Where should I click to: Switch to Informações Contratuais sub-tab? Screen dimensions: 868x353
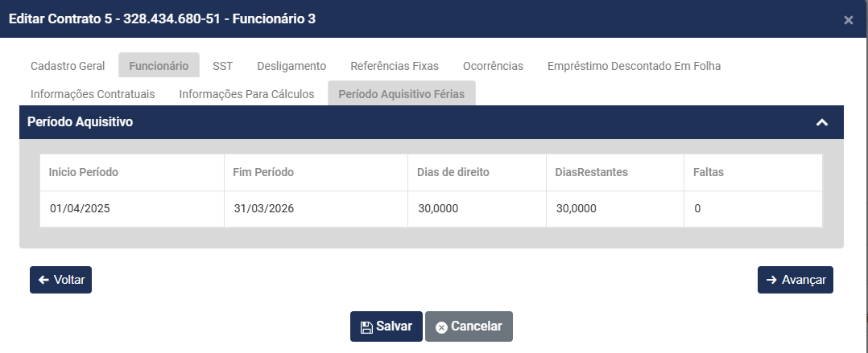click(93, 94)
